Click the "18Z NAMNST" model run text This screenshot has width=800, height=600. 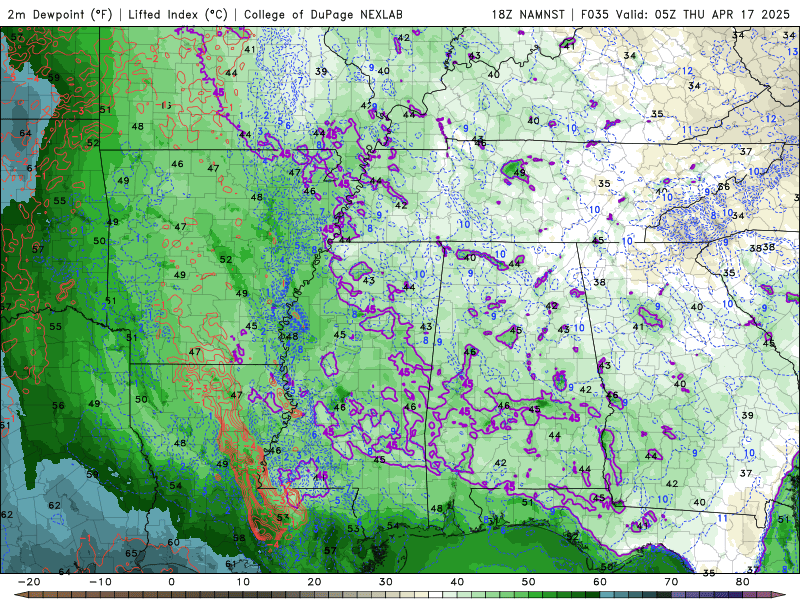(528, 14)
